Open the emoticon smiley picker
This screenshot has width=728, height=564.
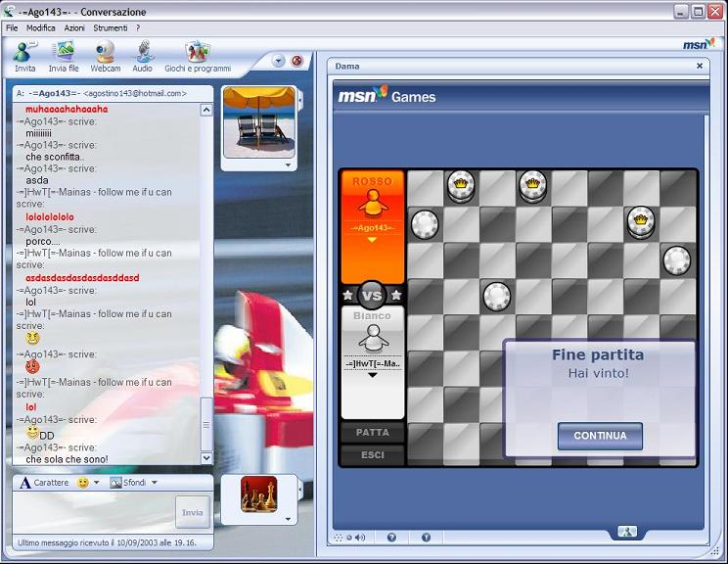(x=82, y=483)
